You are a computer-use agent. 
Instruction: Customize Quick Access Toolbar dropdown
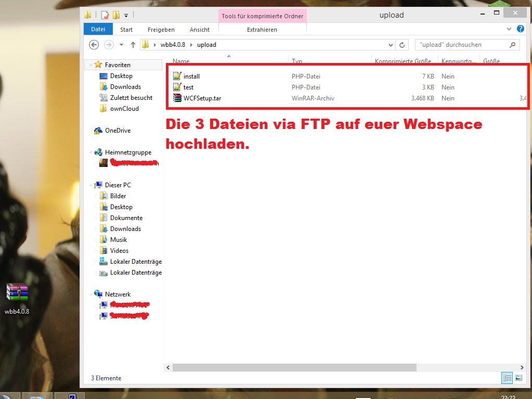126,16
